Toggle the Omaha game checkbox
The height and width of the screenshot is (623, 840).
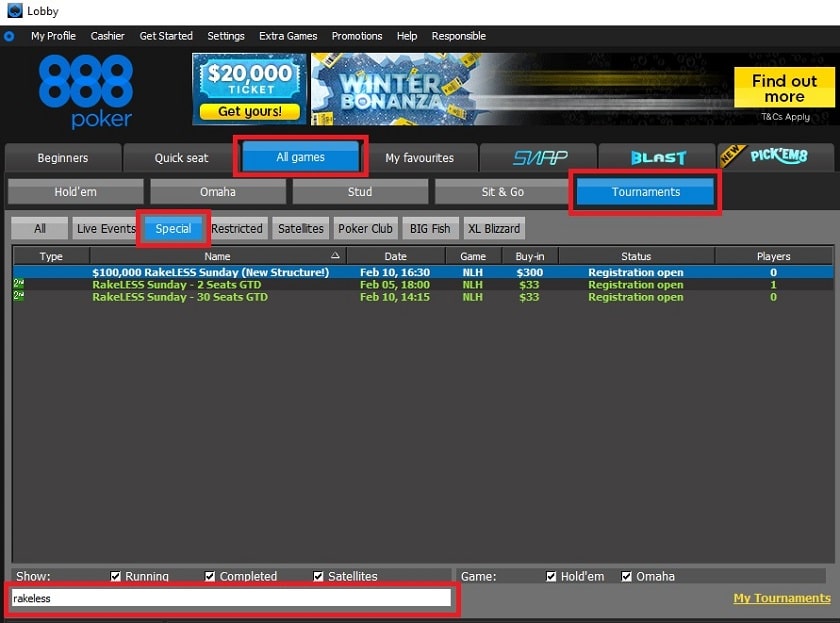[626, 576]
